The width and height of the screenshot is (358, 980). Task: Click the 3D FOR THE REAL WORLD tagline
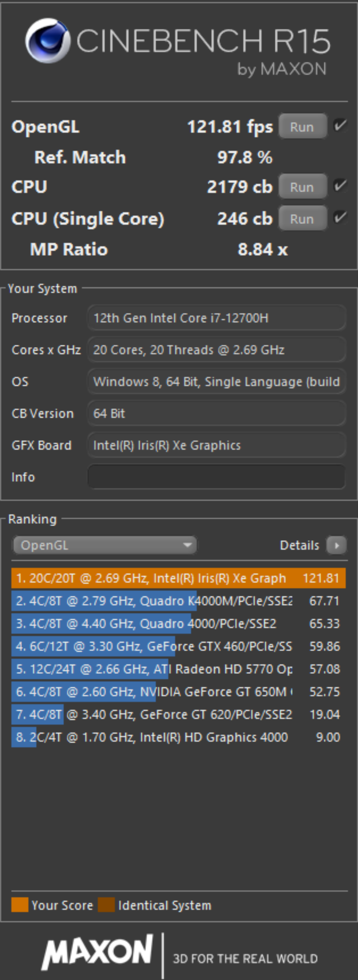[245, 959]
